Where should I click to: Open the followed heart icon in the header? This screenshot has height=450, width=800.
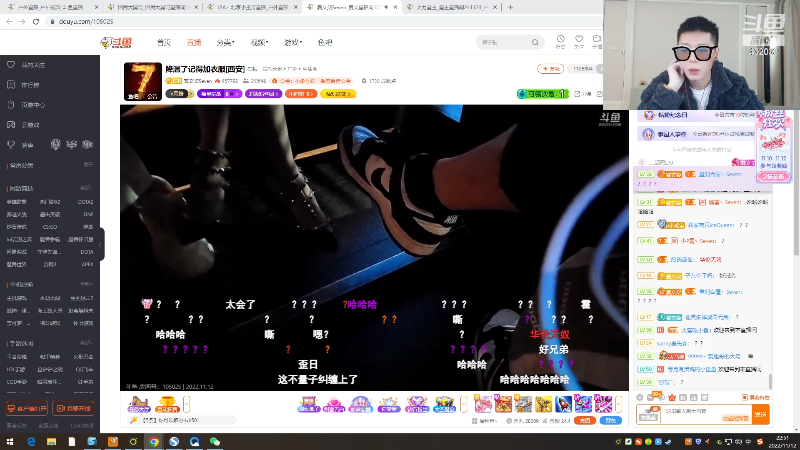click(579, 41)
